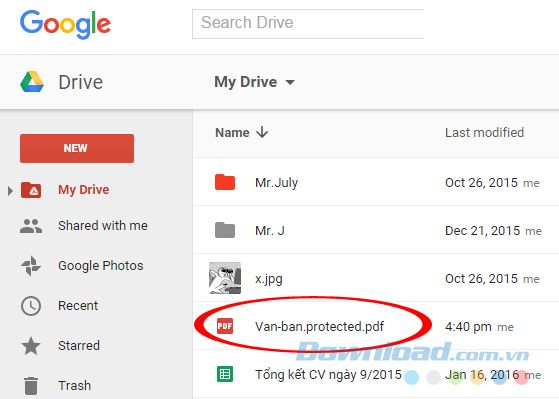Open Google Photos pinwheel icon
Viewport: 559px width, 399px height.
click(31, 266)
